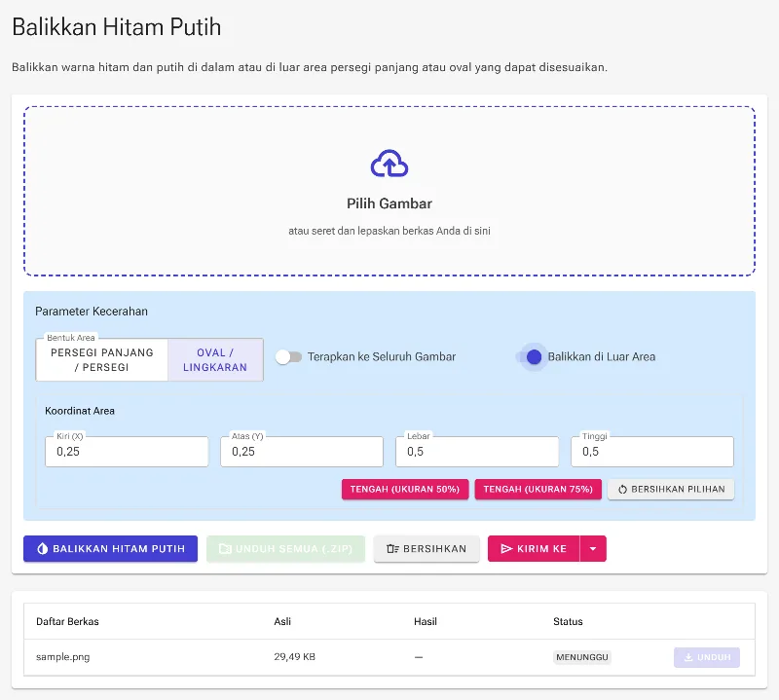This screenshot has height=700, width=779.
Task: Open the Kirim Ke dropdown arrow
Action: [x=593, y=548]
